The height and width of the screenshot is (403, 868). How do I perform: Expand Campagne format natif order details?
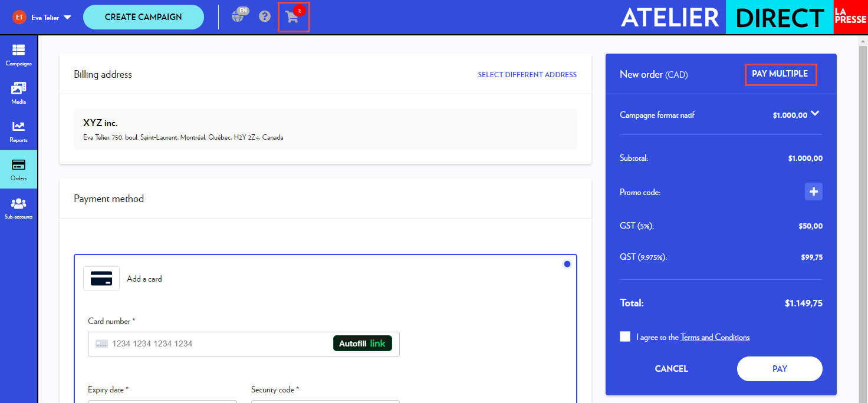tap(815, 114)
